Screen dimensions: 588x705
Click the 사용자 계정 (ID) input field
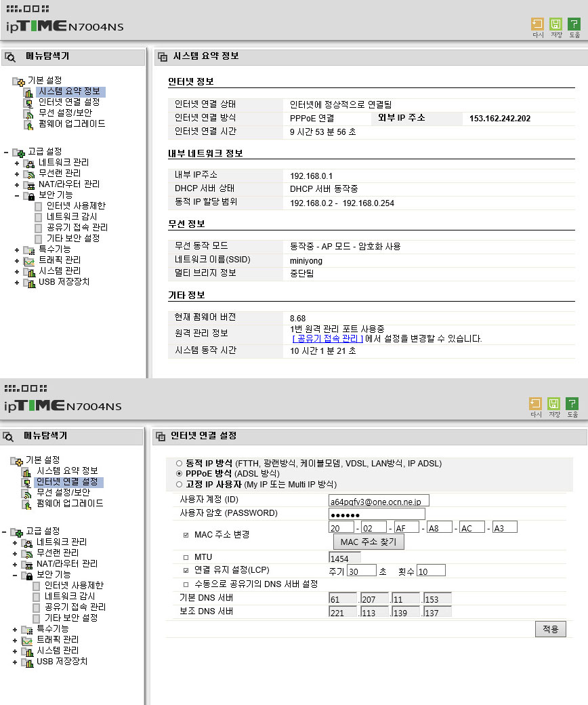pyautogui.click(x=379, y=500)
